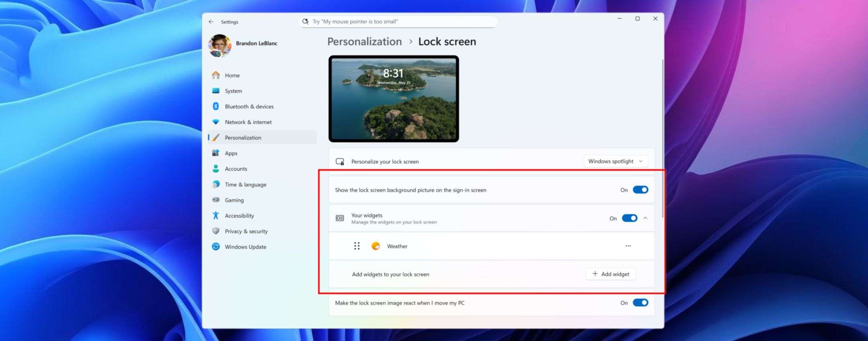Click the Lock screen page title
868x341 pixels.
(447, 41)
